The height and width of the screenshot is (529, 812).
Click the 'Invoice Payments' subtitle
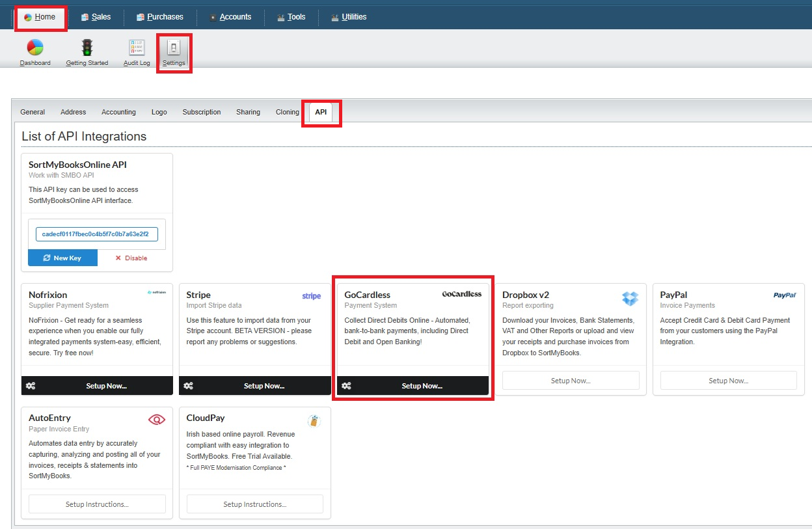(688, 305)
